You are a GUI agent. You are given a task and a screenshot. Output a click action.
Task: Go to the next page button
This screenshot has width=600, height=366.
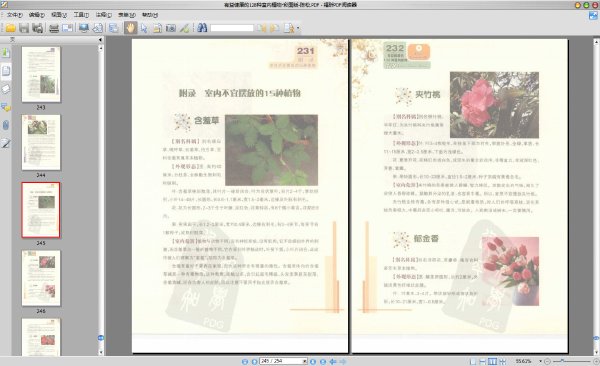coord(313,361)
